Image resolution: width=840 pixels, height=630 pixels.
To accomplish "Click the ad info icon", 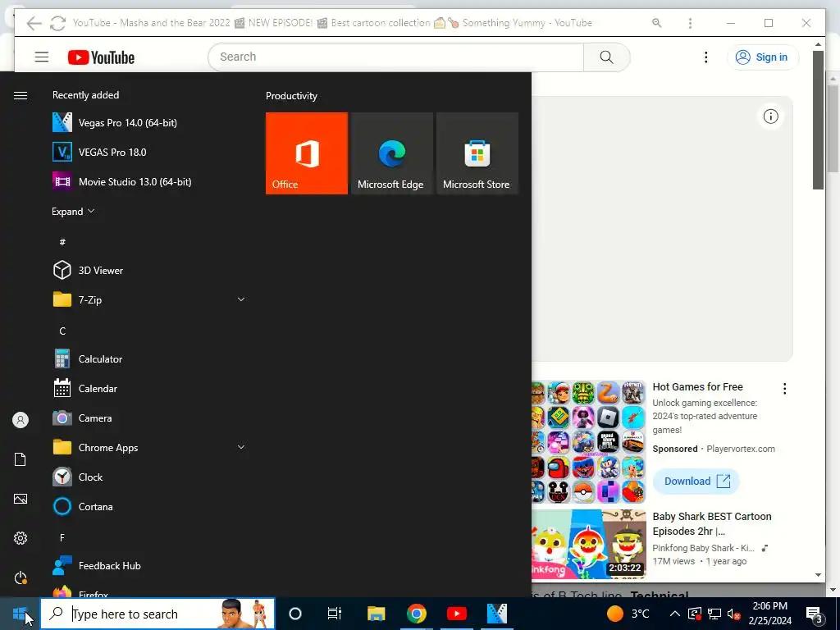I will tap(770, 116).
